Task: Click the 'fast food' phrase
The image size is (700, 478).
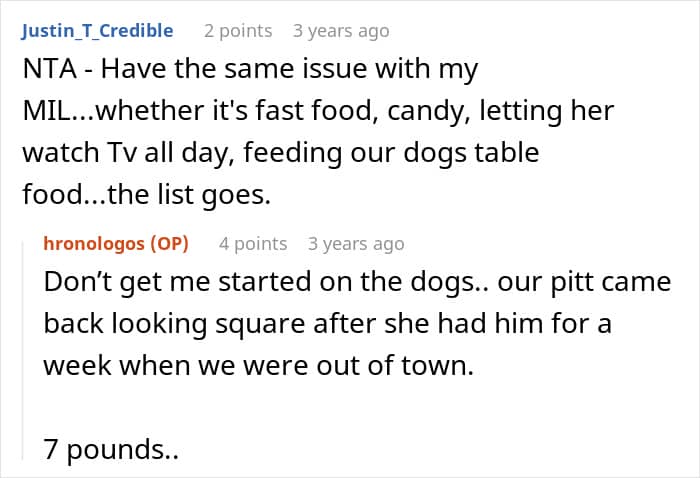Action: pos(314,111)
